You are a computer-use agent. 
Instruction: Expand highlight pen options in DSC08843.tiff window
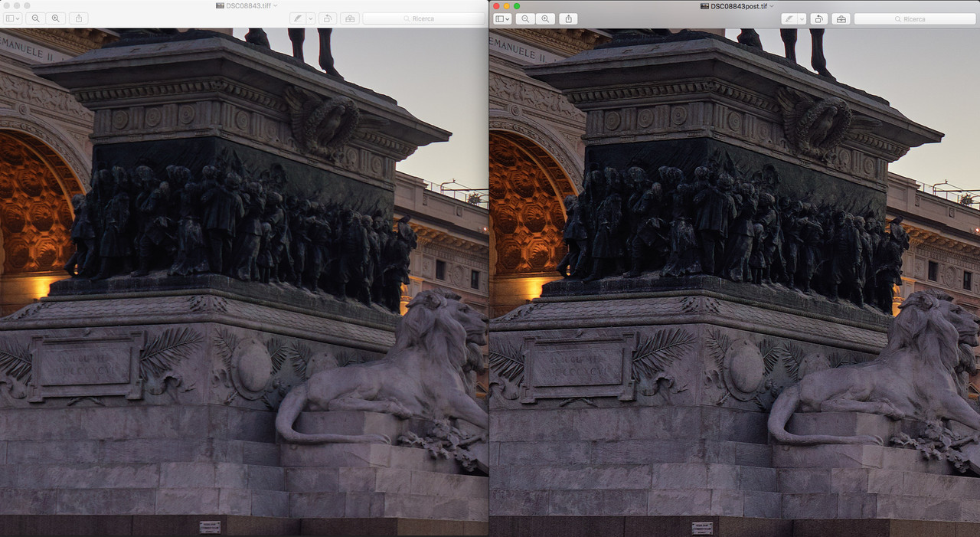310,18
